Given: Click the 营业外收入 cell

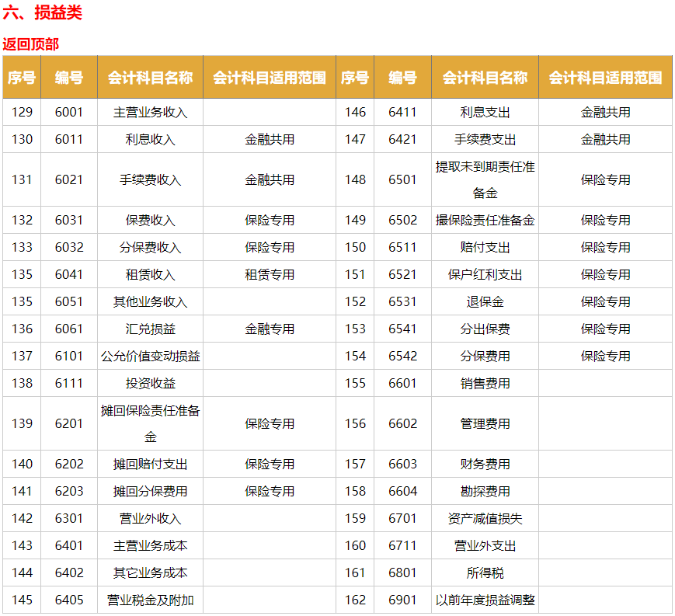Looking at the screenshot, I should (x=149, y=518).
